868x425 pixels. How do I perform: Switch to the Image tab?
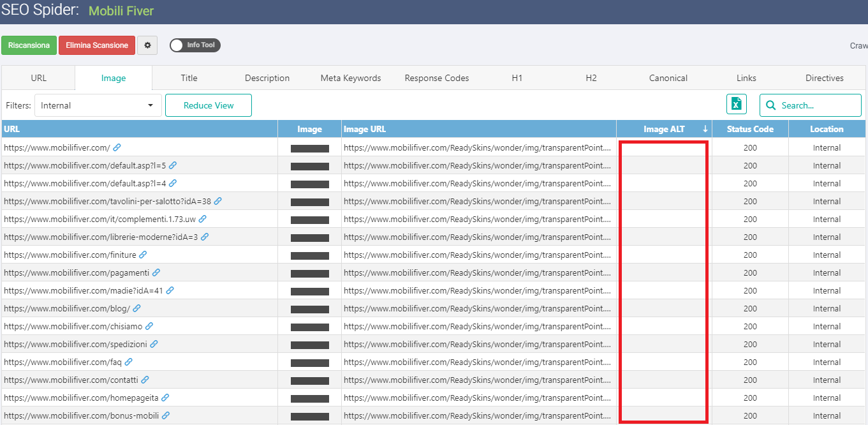[x=114, y=78]
